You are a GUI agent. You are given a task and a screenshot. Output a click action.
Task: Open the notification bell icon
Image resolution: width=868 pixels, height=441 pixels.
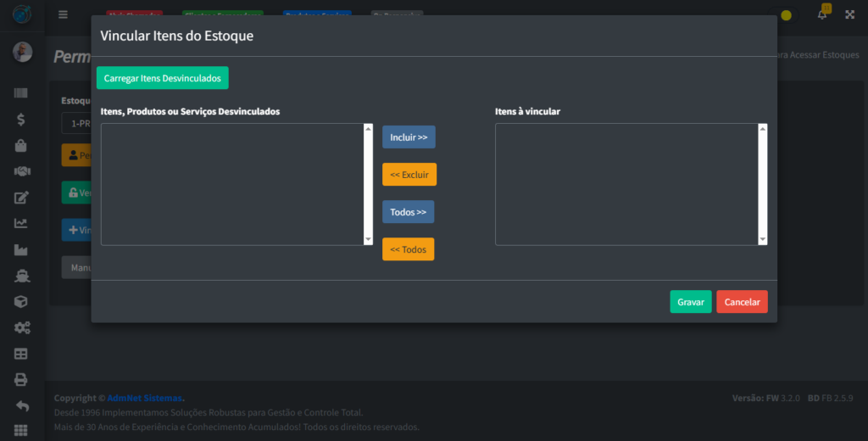[x=821, y=14]
